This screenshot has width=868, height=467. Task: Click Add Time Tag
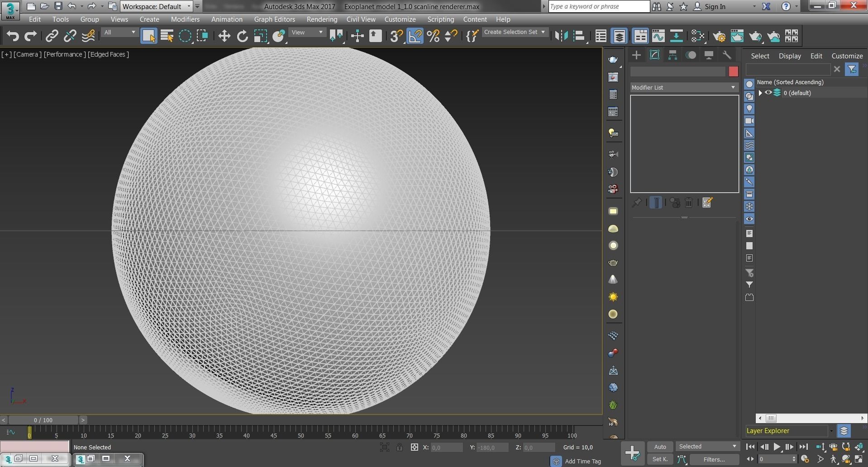583,461
